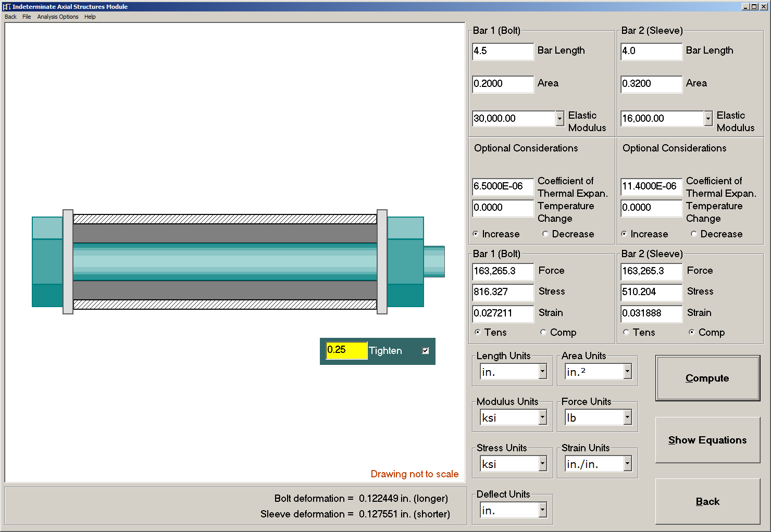Select Decrease temperature change for the Sleeve
The image size is (771, 532).
[x=693, y=234]
